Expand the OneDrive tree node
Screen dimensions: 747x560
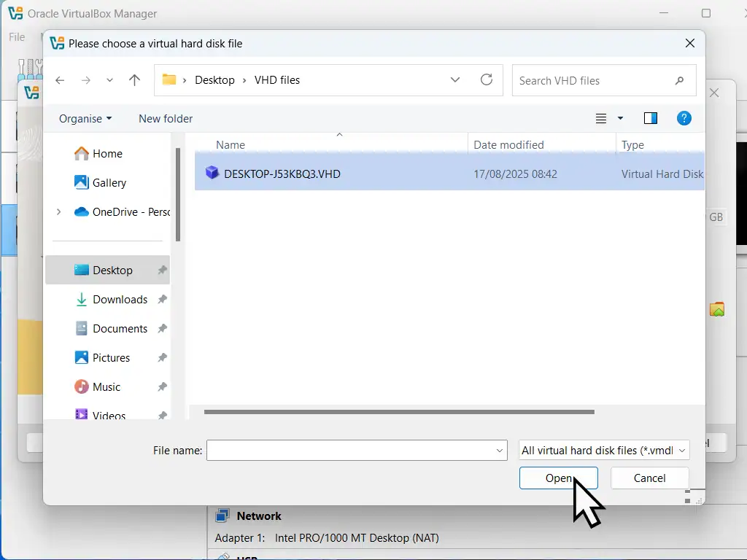coord(58,211)
